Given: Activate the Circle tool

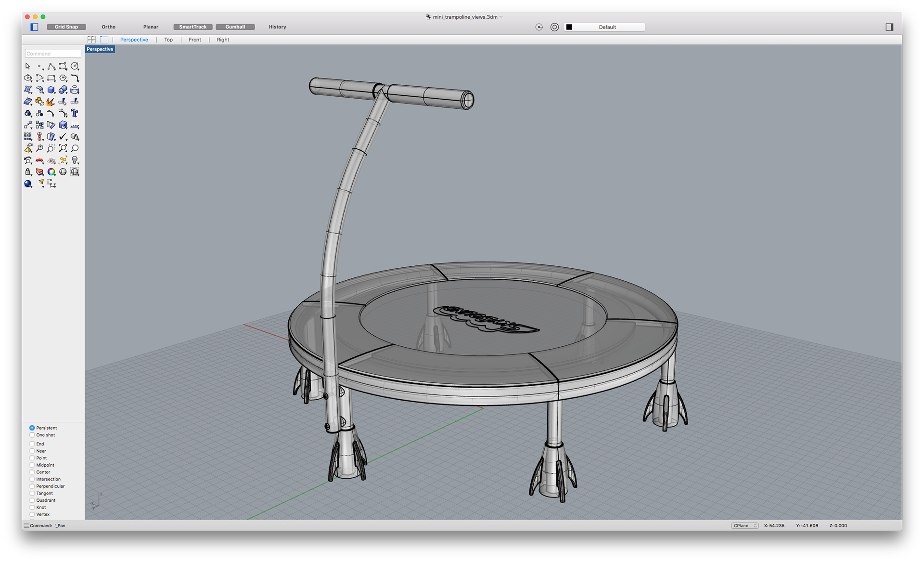Looking at the screenshot, I should pyautogui.click(x=75, y=66).
